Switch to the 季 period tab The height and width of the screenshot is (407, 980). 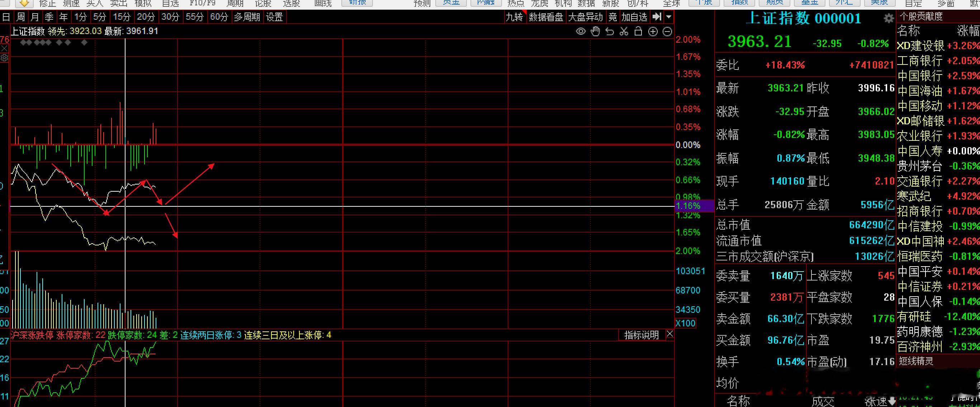coord(49,17)
